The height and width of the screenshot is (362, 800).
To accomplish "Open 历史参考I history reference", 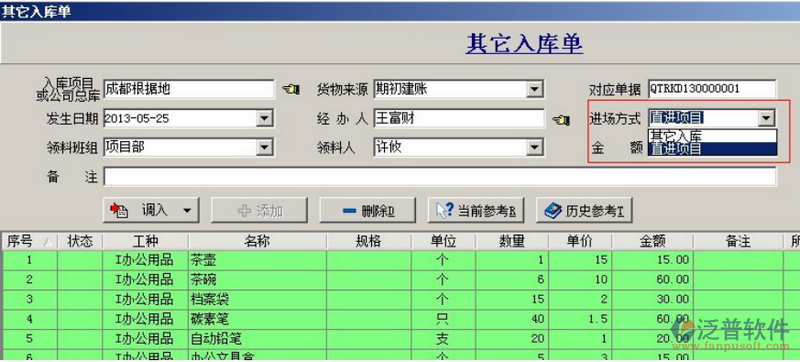I will pyautogui.click(x=584, y=211).
